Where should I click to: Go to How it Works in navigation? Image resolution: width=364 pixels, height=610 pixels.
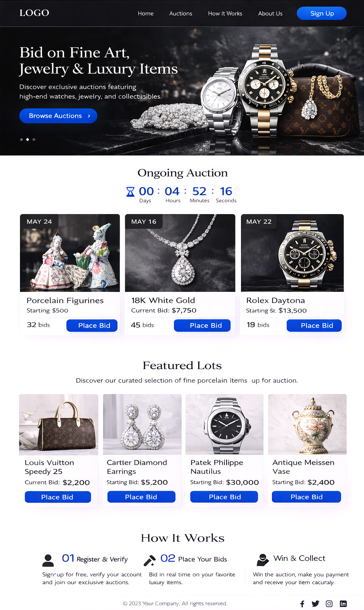pos(225,14)
